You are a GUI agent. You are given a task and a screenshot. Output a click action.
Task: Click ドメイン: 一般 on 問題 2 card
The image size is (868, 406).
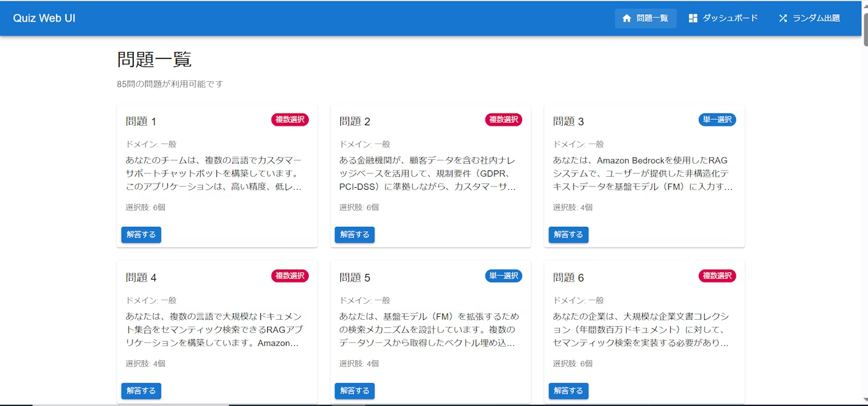click(365, 144)
